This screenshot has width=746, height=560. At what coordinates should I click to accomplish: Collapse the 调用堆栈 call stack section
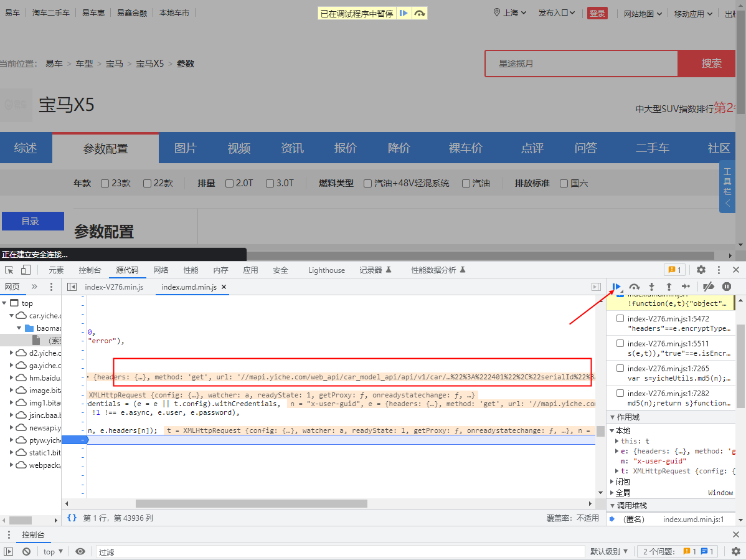click(x=613, y=505)
